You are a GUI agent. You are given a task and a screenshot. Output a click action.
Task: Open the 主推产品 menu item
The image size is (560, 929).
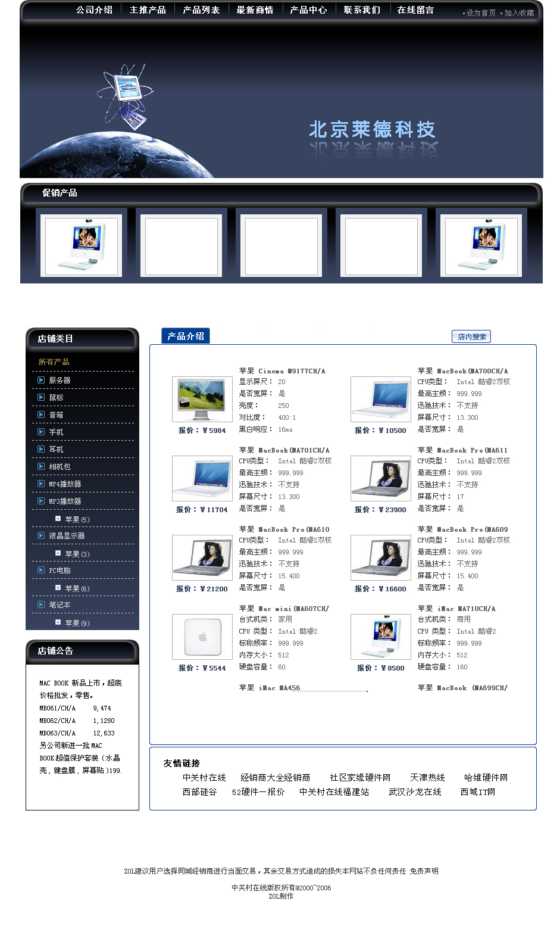click(148, 10)
